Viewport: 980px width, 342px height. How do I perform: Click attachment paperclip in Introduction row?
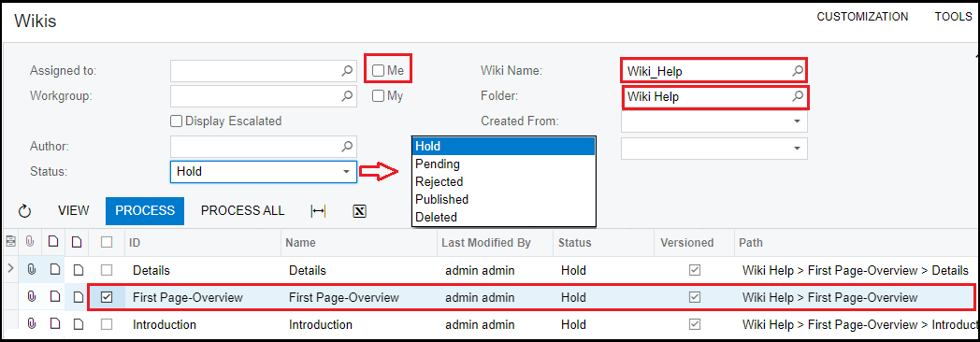click(31, 324)
